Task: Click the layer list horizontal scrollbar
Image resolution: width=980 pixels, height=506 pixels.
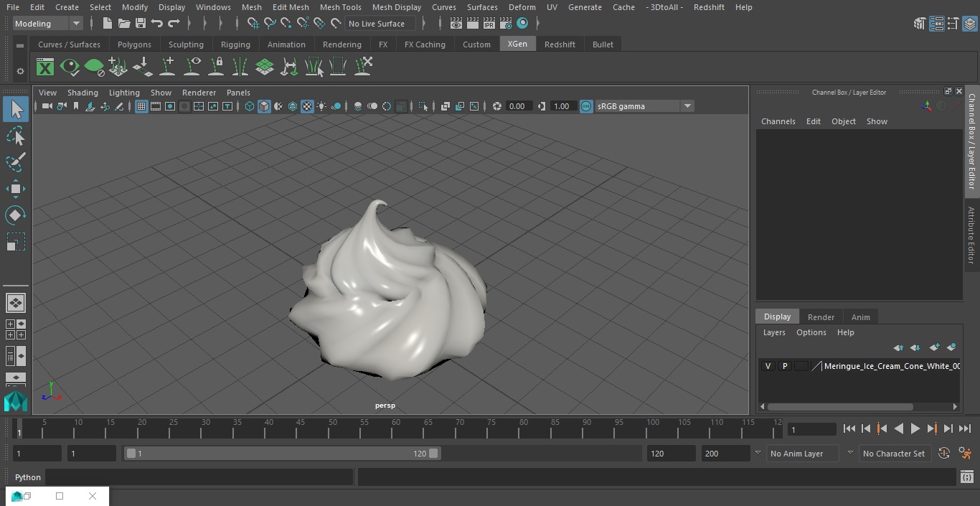Action: [840, 406]
